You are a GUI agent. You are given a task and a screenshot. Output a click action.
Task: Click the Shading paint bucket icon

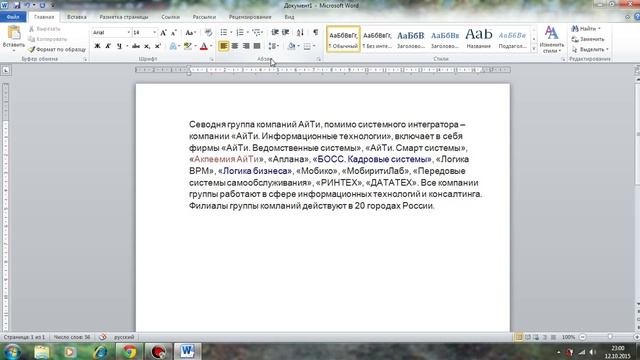pyautogui.click(x=291, y=46)
